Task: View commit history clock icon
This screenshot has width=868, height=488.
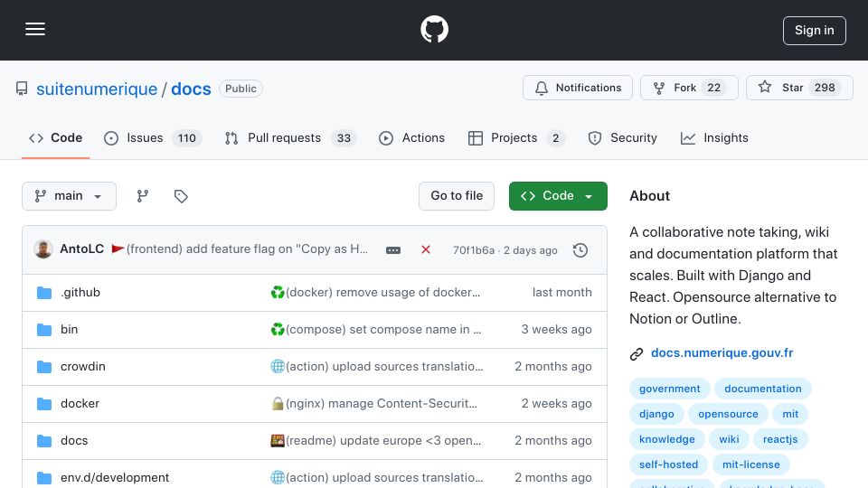Action: [580, 250]
